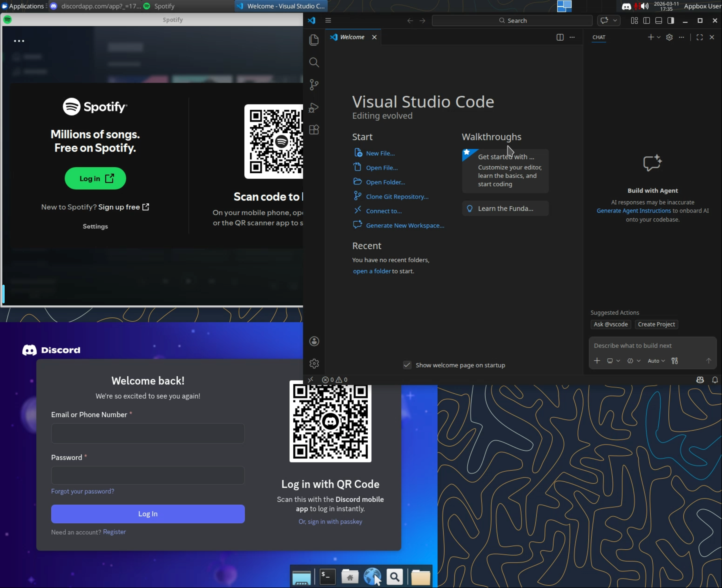Toggle Show welcome page on startup checkbox

[x=407, y=365]
